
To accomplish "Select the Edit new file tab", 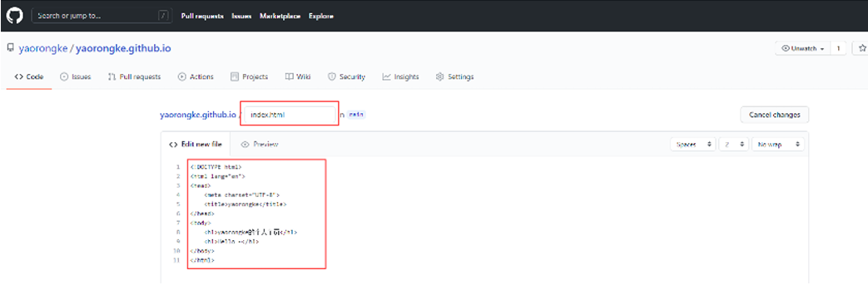I will point(196,145).
